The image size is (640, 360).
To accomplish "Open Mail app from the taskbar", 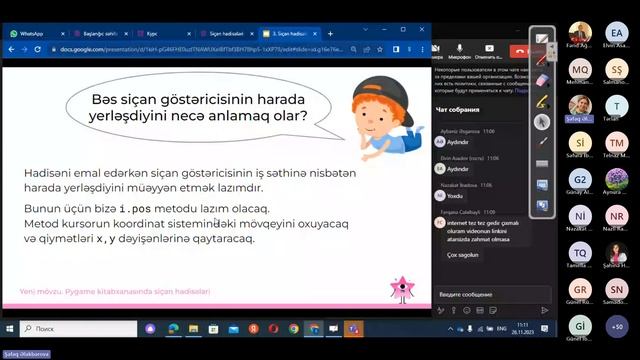I will pyautogui.click(x=233, y=329).
